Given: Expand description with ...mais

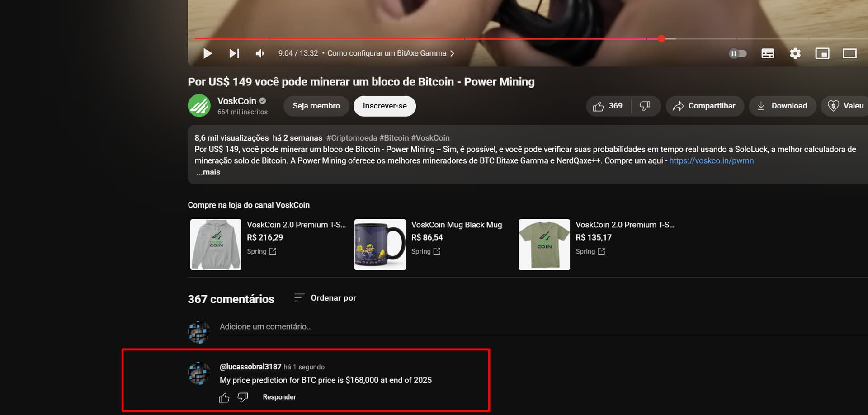Looking at the screenshot, I should coord(208,172).
